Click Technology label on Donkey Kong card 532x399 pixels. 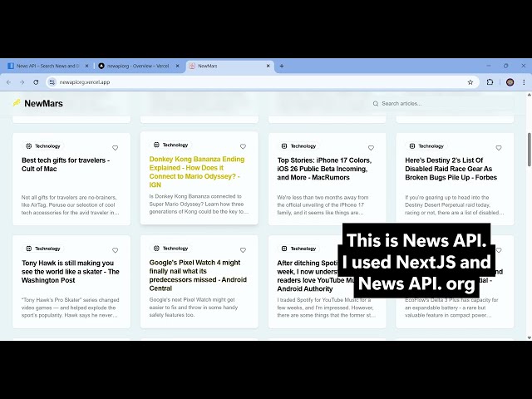175,145
